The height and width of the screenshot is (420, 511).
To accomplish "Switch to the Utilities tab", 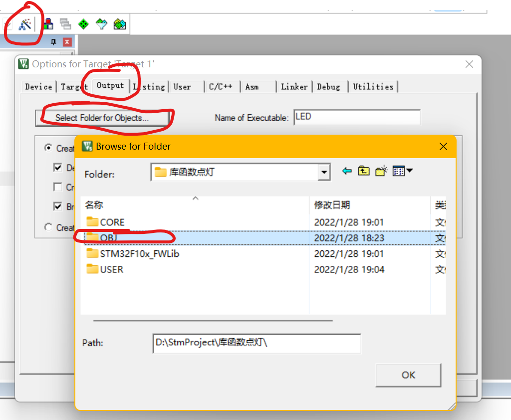I will point(373,87).
